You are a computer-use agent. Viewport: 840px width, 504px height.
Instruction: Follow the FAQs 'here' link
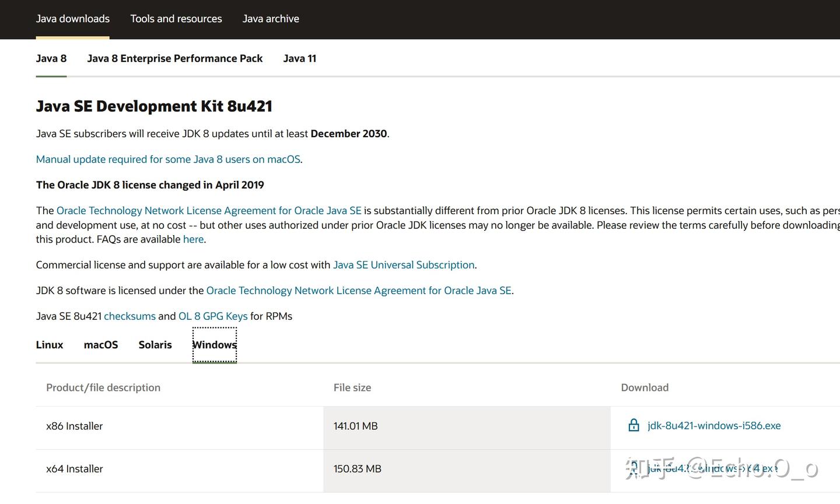point(193,239)
